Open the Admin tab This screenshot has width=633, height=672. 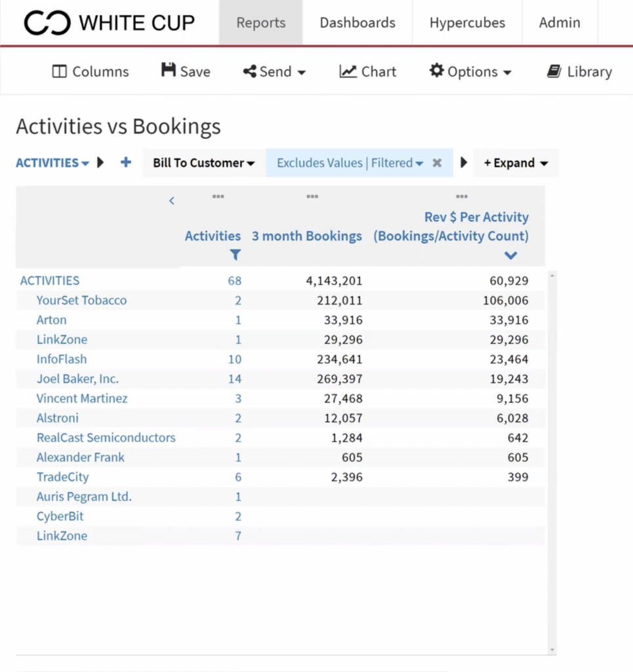click(x=560, y=23)
